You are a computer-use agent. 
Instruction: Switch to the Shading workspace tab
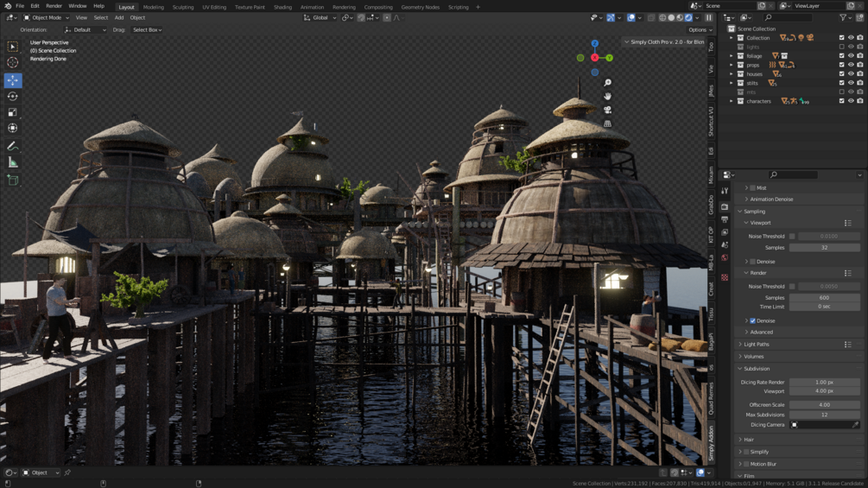click(x=282, y=7)
